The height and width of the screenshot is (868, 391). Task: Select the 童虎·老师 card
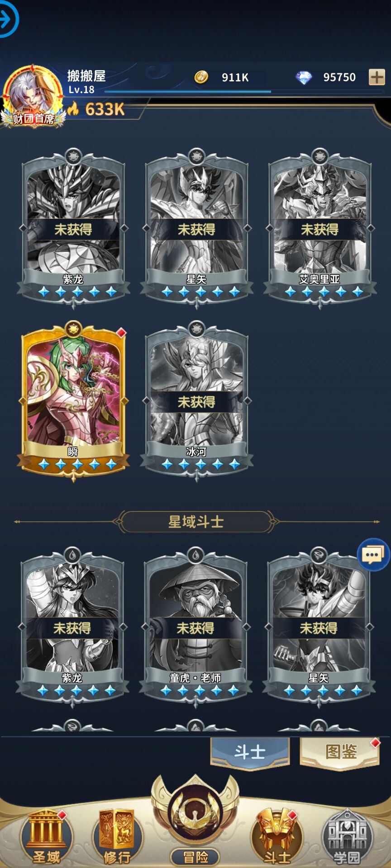[195, 626]
